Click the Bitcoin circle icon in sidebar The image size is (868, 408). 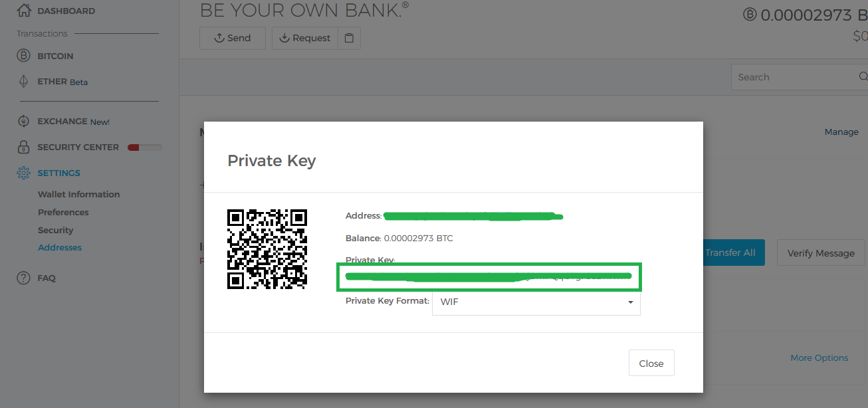(x=24, y=56)
